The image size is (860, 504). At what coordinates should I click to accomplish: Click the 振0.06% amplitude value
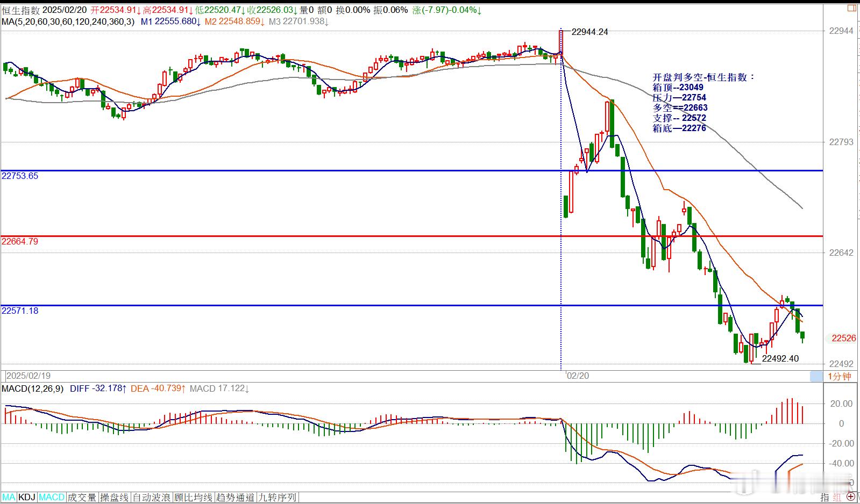(392, 10)
